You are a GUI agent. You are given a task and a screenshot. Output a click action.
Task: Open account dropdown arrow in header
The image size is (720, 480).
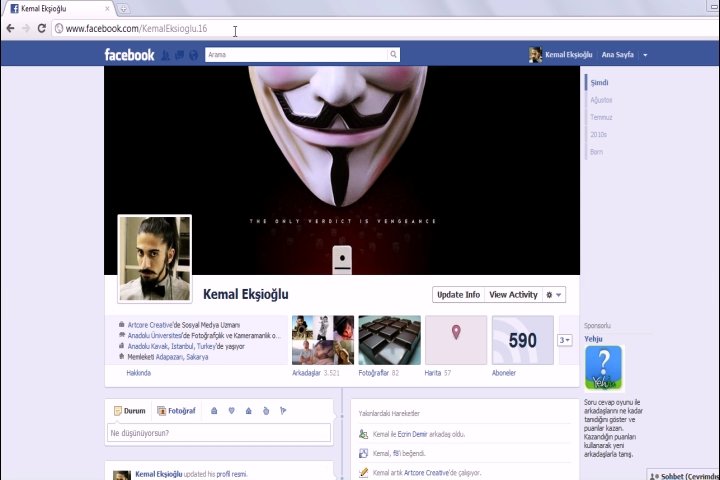click(645, 55)
